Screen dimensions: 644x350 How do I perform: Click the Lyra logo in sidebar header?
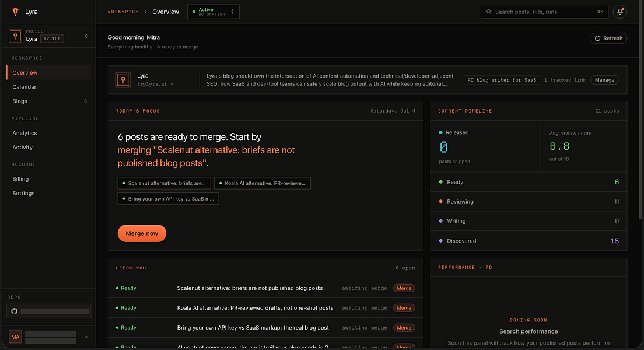[15, 12]
